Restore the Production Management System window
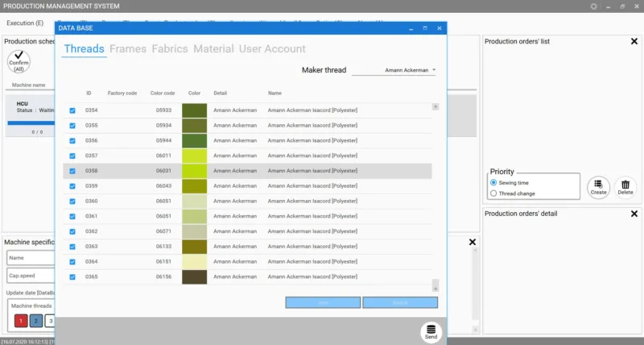This screenshot has width=644, height=345. pos(622,6)
